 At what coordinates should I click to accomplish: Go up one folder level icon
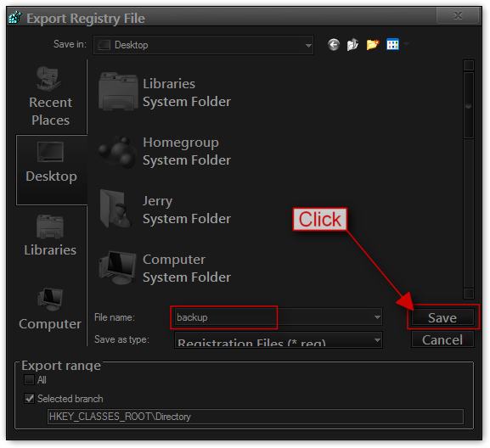pos(352,45)
